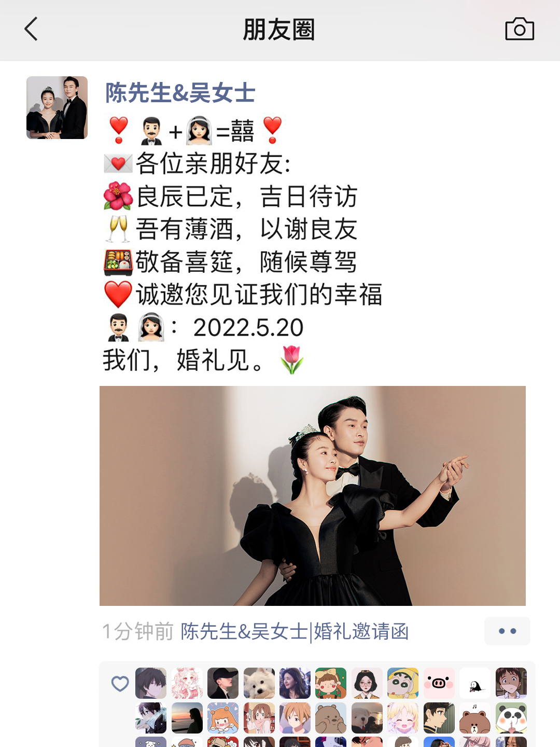Tap the pink-haired anime girl avatar
This screenshot has height=747, width=560.
(x=187, y=683)
